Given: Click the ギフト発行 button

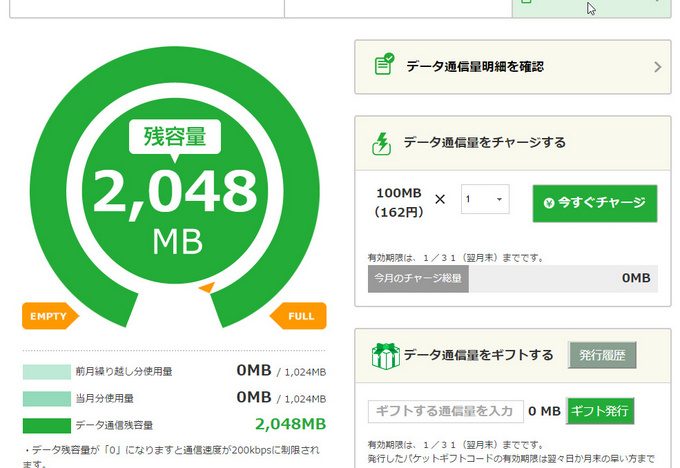Looking at the screenshot, I should click(600, 411).
